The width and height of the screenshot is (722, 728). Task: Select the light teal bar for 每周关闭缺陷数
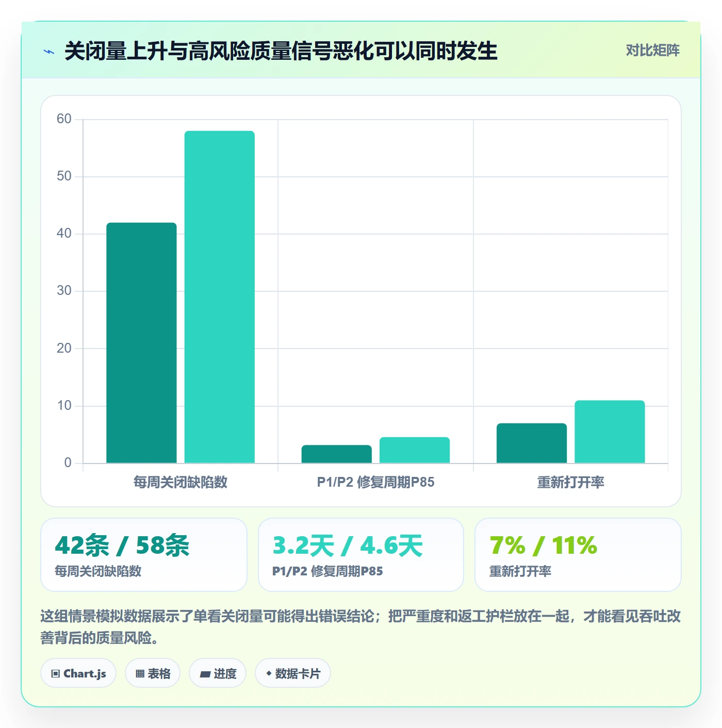220,297
